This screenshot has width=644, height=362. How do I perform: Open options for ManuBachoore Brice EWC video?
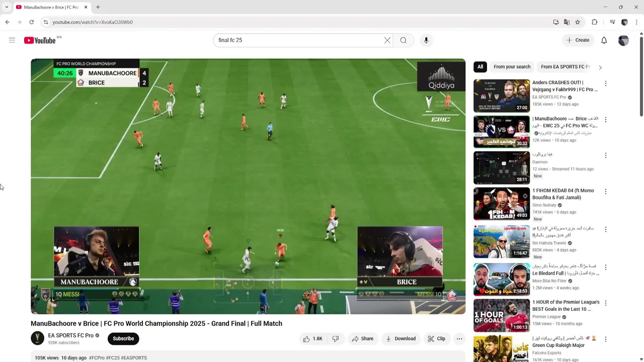[x=605, y=120]
